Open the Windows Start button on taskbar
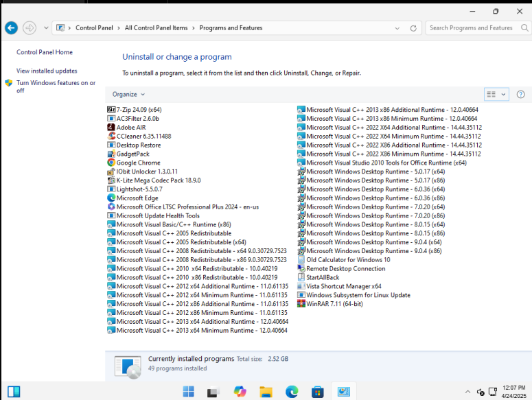This screenshot has width=532, height=400. [x=188, y=392]
